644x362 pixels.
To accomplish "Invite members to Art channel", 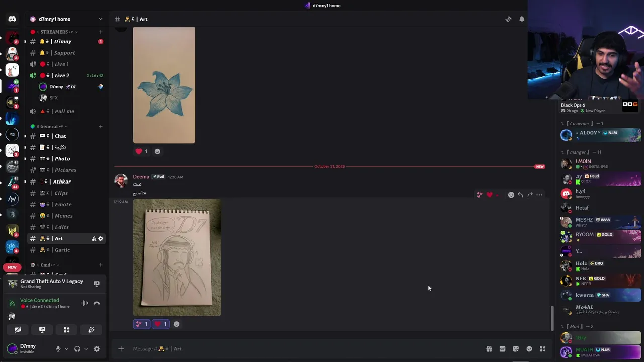I will click(94, 239).
